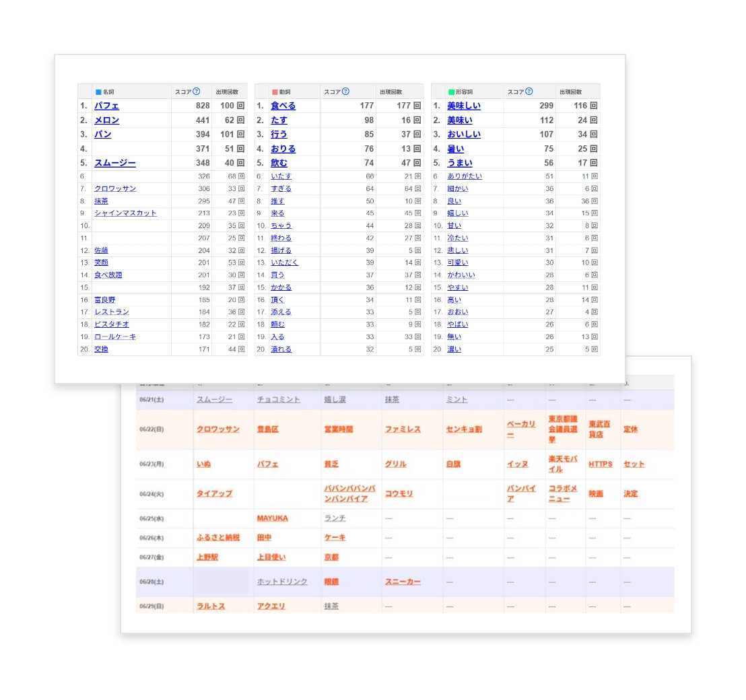Image resolution: width=746 pixels, height=700 pixels.
Task: Select the ホットドリンク link on 06/28
Action: [282, 582]
